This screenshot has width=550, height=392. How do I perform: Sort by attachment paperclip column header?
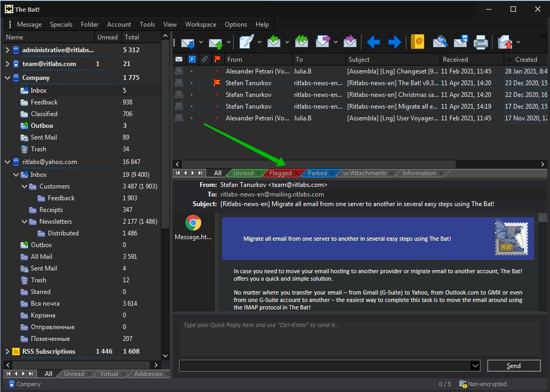pyautogui.click(x=204, y=59)
